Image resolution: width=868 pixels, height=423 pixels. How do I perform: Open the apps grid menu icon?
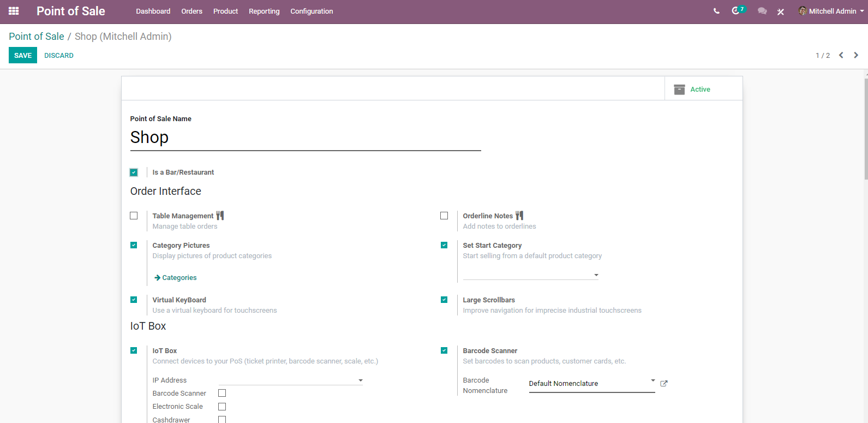pos(14,11)
